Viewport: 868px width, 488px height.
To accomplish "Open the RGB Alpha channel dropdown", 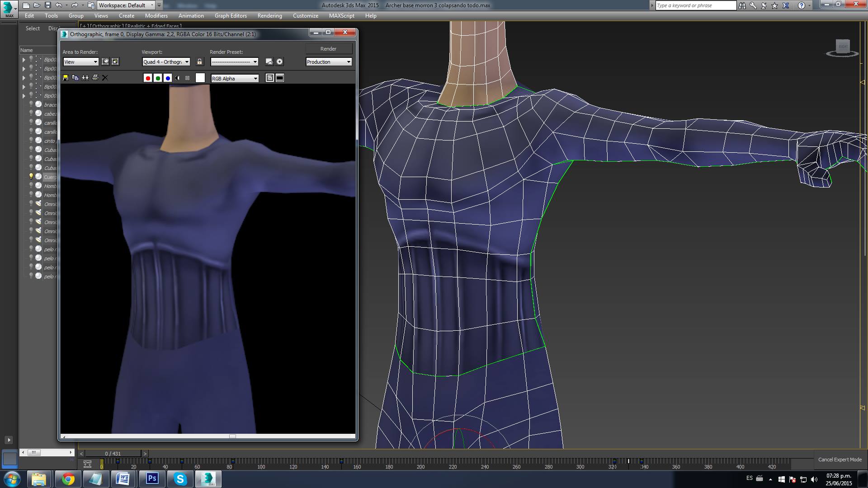I will coord(235,79).
